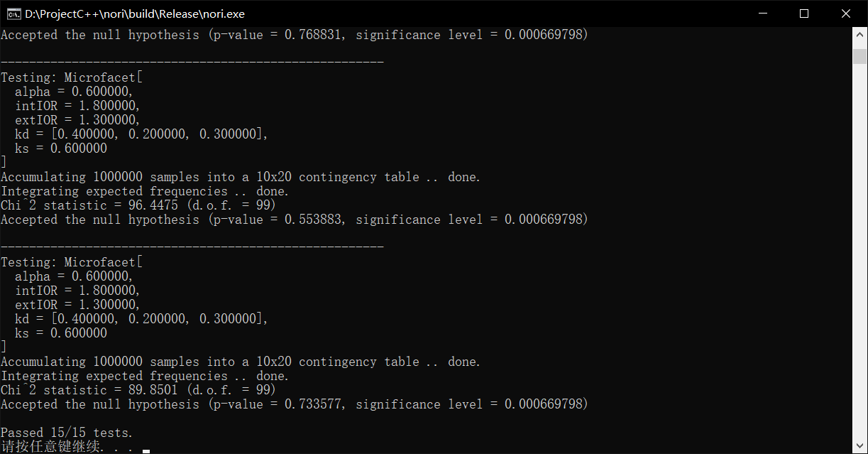Image resolution: width=868 pixels, height=454 pixels.
Task: Click the 'Passed 15/15 tests.' line
Action: pyautogui.click(x=67, y=433)
